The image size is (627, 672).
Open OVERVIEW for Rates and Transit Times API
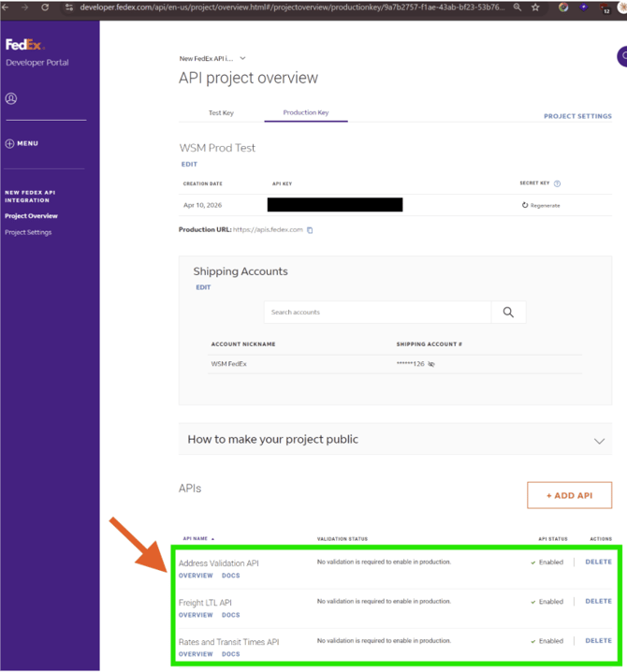pyautogui.click(x=196, y=654)
